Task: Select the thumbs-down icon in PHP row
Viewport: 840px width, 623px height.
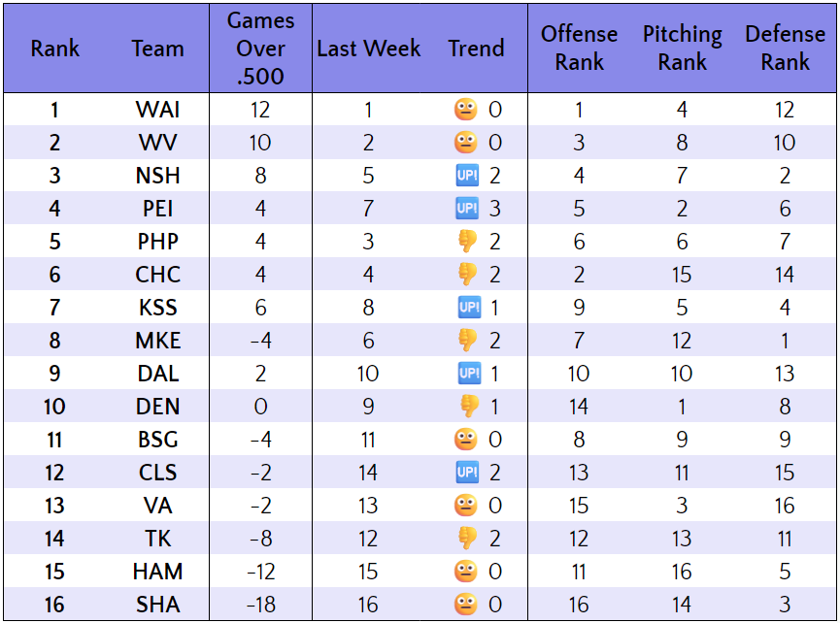Action: coord(468,242)
